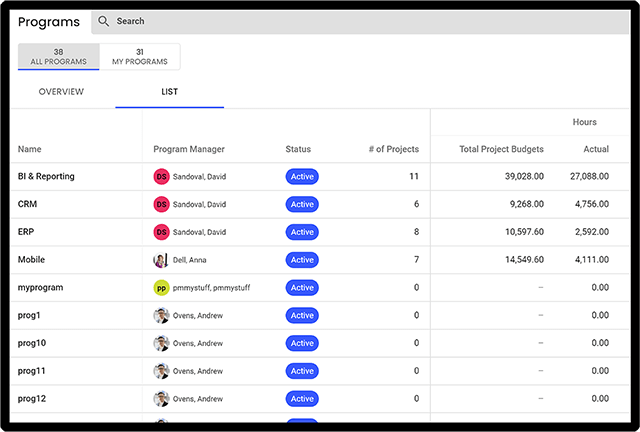Screen dimensions: 640x432
Task: Sort by the Name column header
Action: click(29, 149)
